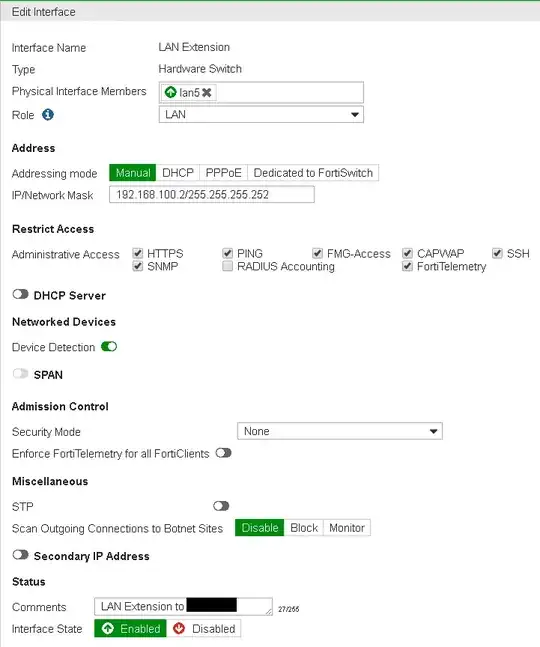Turn off Device Detection toggle
Image resolution: width=540 pixels, height=647 pixels.
click(109, 347)
